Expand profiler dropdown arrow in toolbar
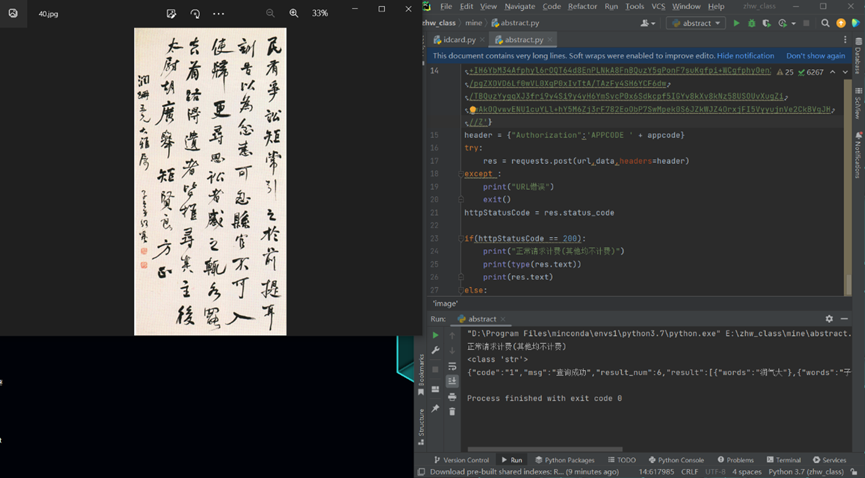This screenshot has height=478, width=865. [x=793, y=23]
